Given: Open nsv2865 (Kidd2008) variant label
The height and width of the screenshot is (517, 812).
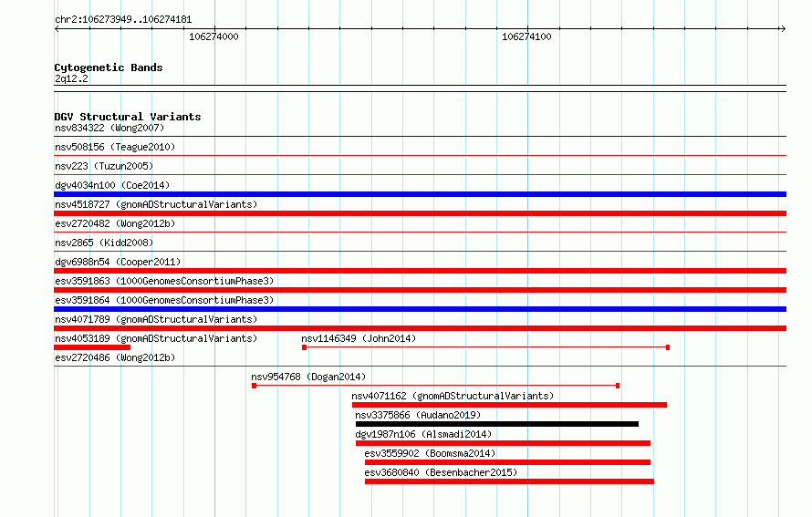Looking at the screenshot, I should pyautogui.click(x=104, y=243).
